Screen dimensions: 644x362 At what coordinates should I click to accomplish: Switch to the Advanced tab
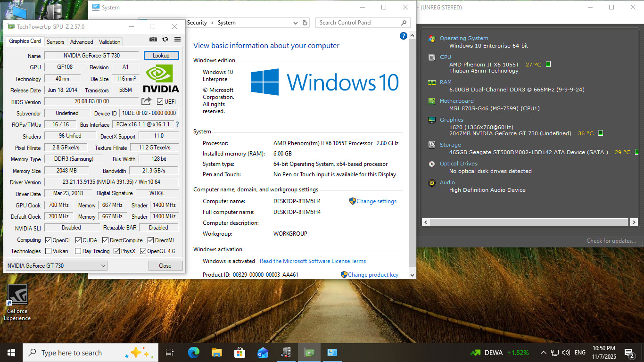pos(82,41)
